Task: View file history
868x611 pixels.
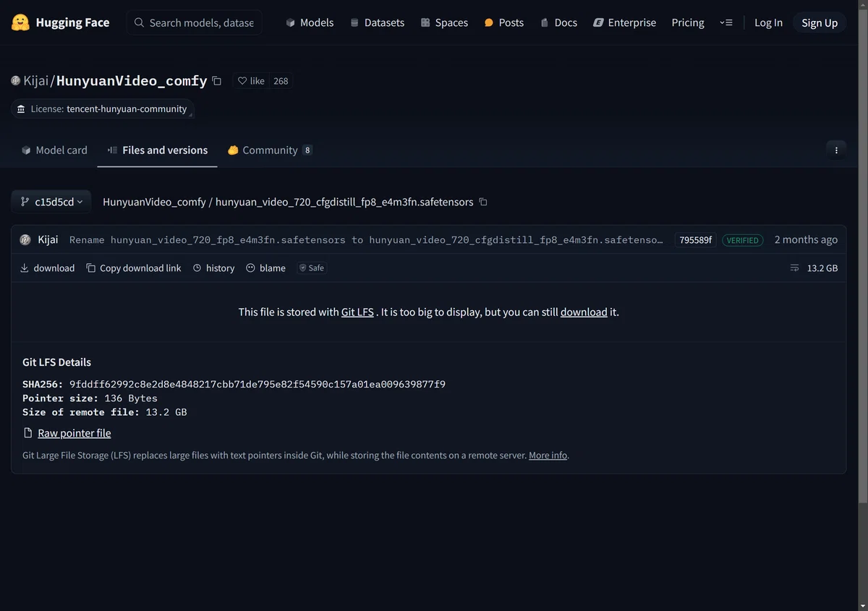Action: click(214, 268)
